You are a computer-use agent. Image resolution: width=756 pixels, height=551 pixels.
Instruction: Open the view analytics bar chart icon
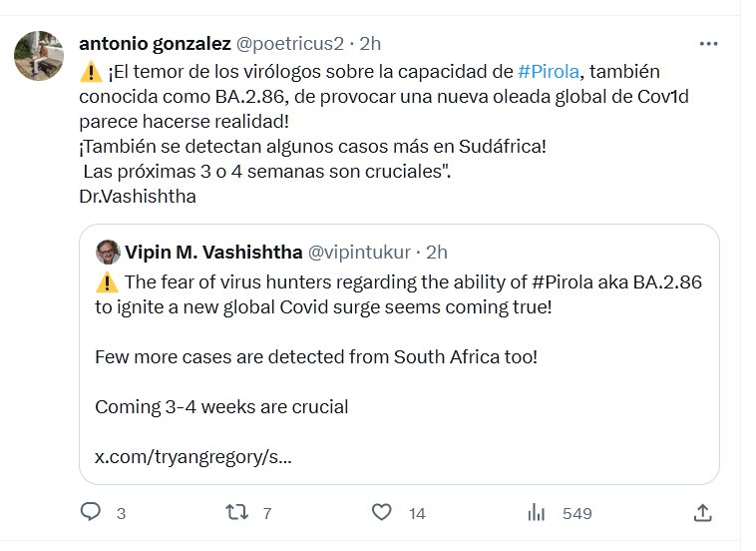(x=536, y=512)
